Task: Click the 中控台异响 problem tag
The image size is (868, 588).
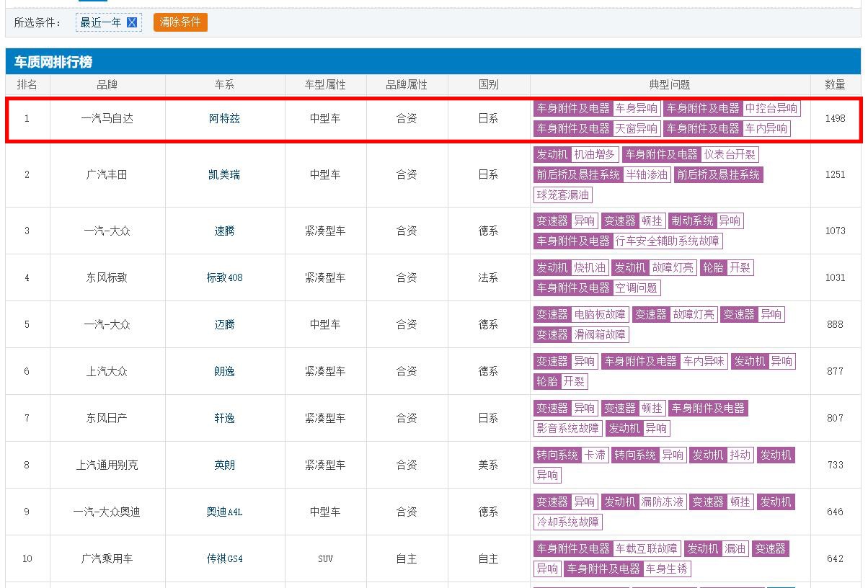Action: coord(771,108)
